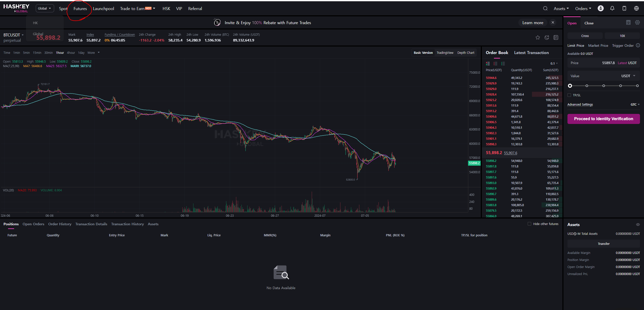
Task: Click the search magnifier icon in header
Action: click(x=545, y=8)
